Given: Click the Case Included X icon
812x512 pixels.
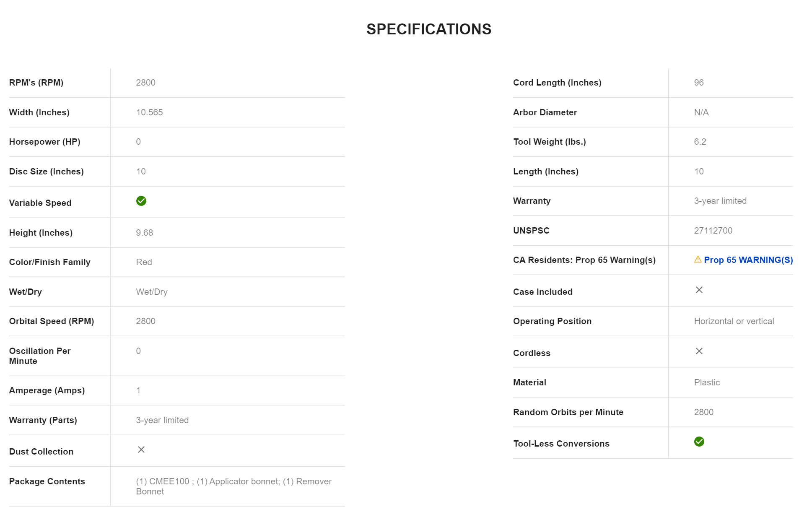Looking at the screenshot, I should (699, 290).
